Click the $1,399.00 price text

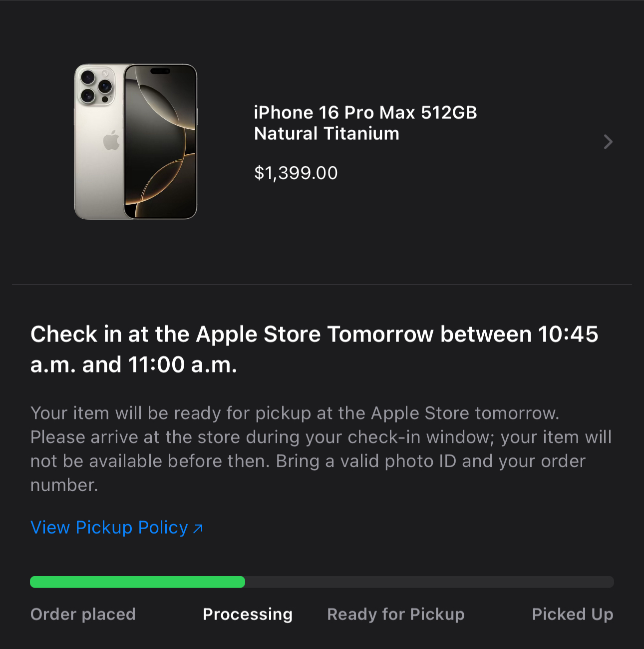pyautogui.click(x=296, y=173)
